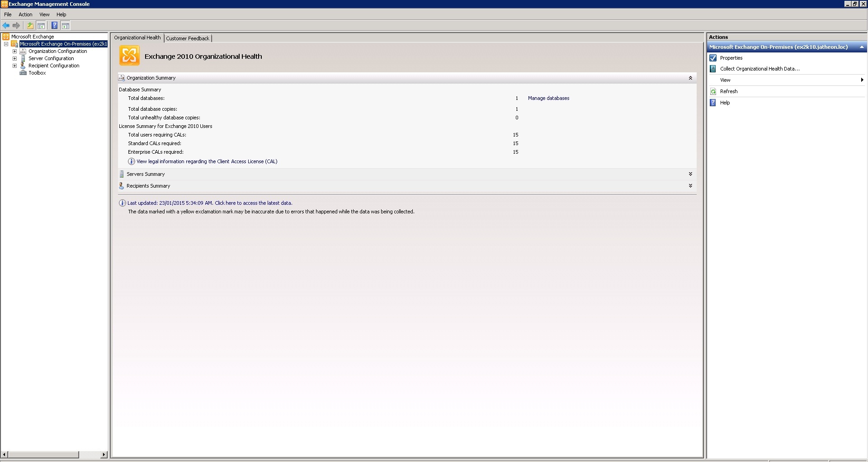Go back with the blue Back arrow

pos(6,25)
